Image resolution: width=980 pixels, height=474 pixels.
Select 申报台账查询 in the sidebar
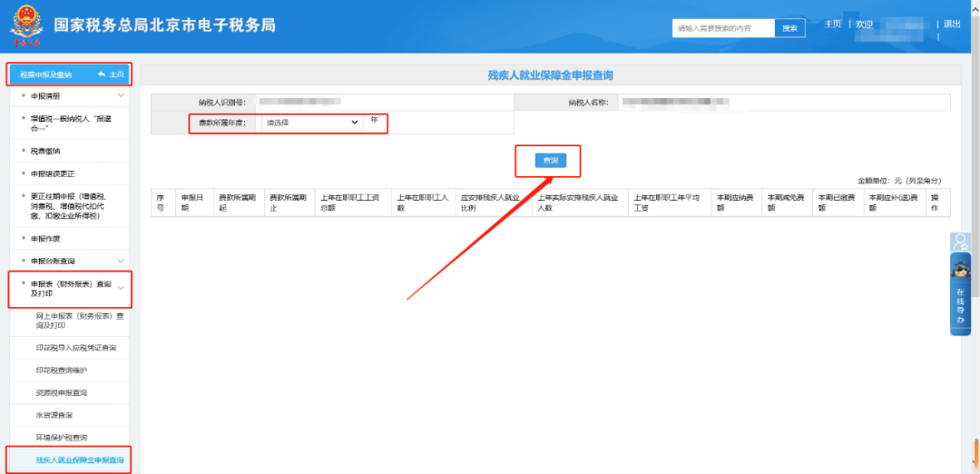(53, 260)
